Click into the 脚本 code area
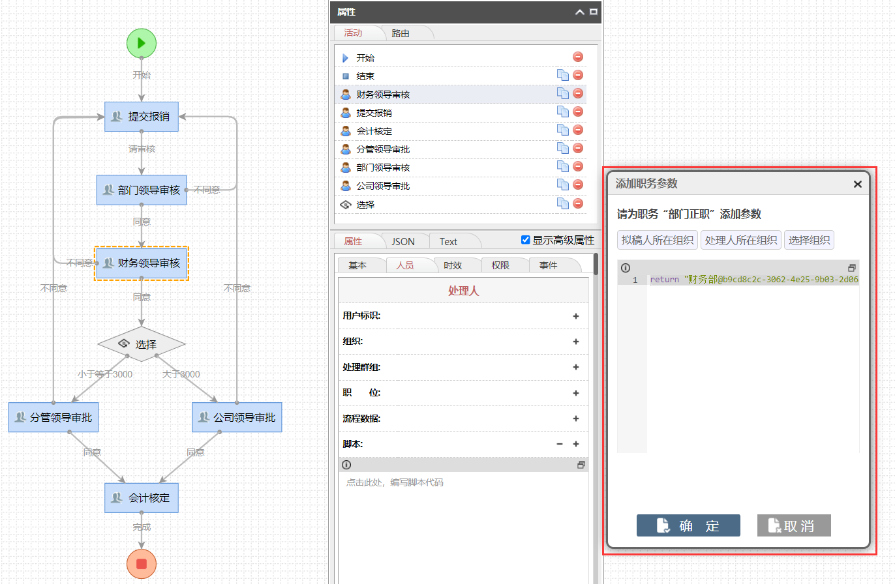 pos(463,528)
